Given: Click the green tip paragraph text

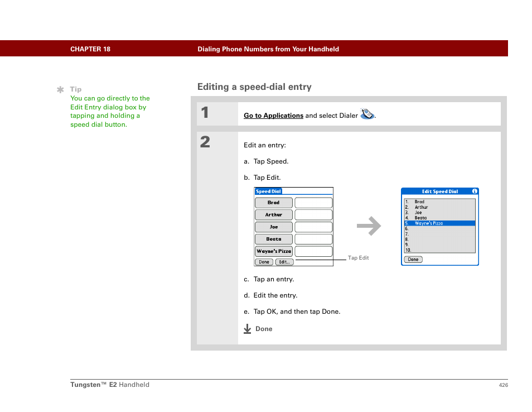Looking at the screenshot, I should click(110, 112).
